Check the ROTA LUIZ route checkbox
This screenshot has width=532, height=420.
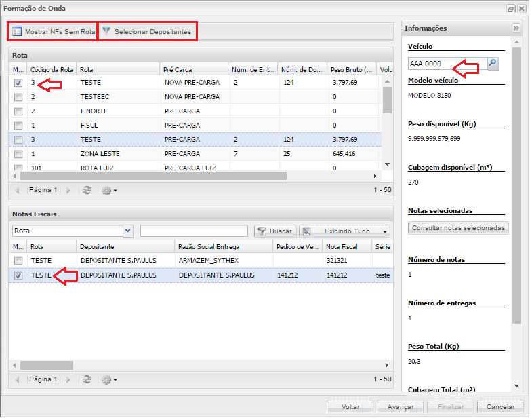click(x=18, y=168)
